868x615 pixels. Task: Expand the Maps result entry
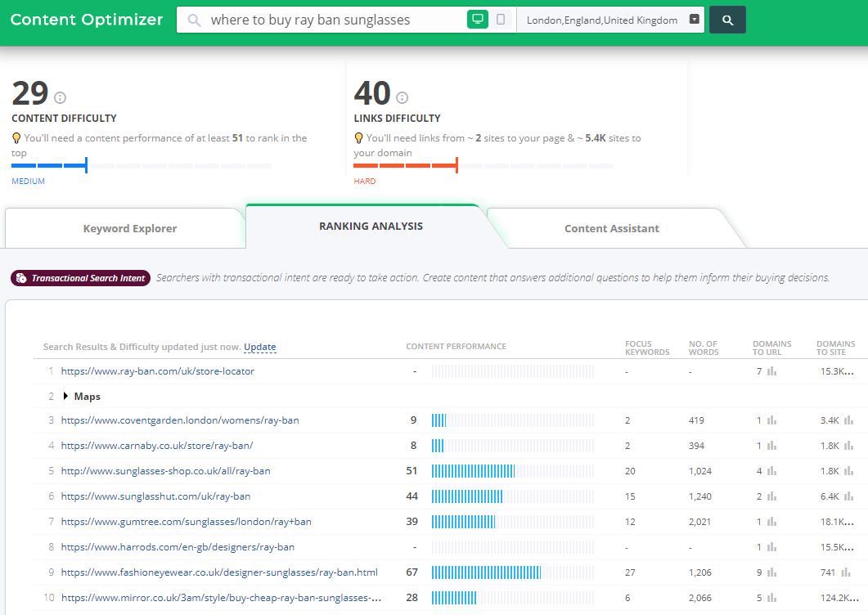point(67,396)
